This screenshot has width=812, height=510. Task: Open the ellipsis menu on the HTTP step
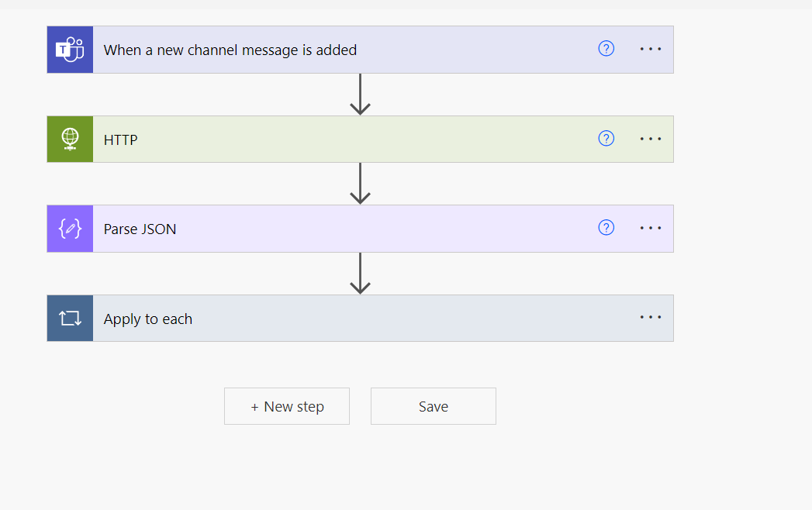pyautogui.click(x=650, y=138)
